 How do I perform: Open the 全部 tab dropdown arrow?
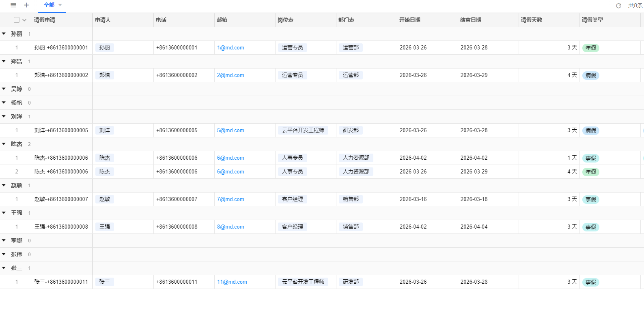pos(60,5)
